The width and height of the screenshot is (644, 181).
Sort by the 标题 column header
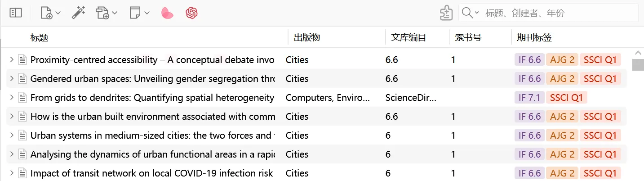pos(40,38)
